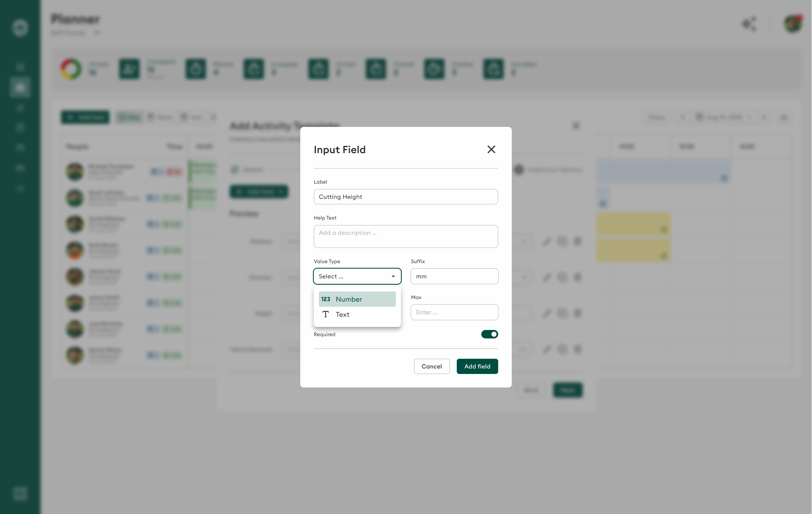Click the Max value input box
The height and width of the screenshot is (514, 812).
click(x=455, y=312)
